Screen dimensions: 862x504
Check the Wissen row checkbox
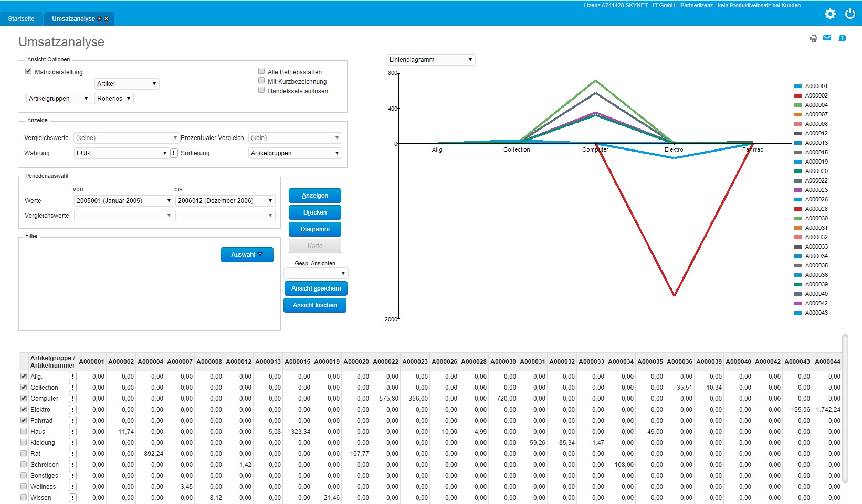[x=24, y=497]
